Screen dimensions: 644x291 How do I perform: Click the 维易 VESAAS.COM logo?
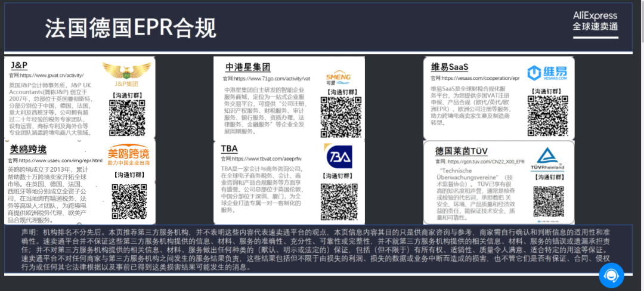547,73
